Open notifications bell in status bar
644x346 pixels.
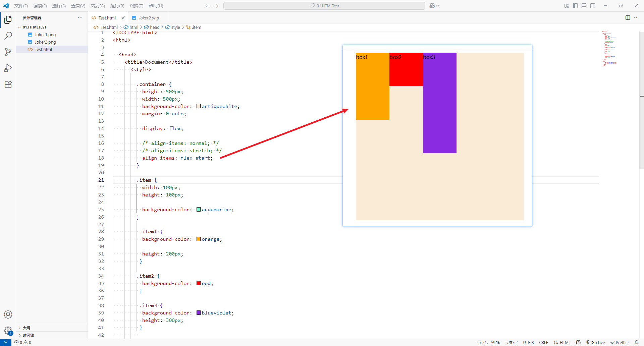[637, 342]
